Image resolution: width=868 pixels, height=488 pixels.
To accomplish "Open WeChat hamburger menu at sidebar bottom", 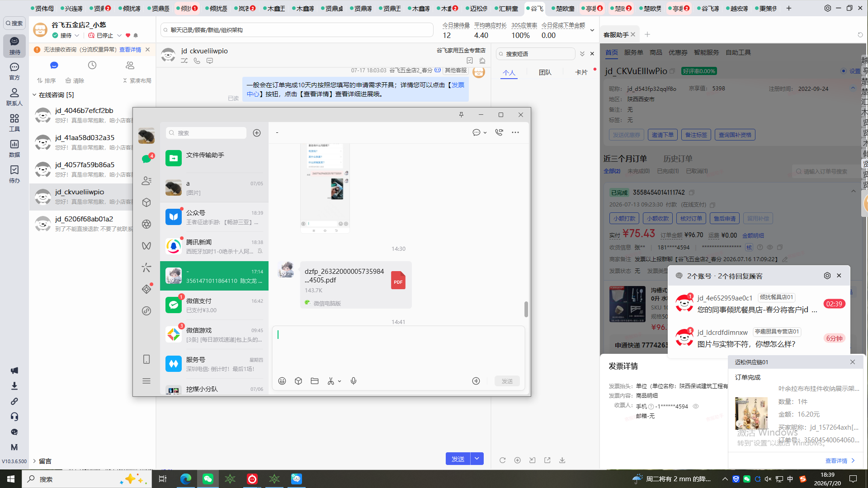I will pos(146,381).
